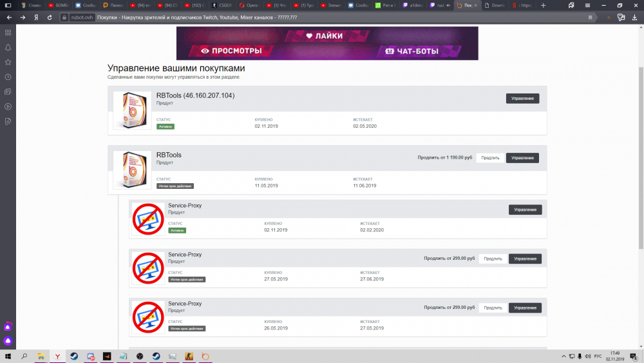Open Steam from the Windows taskbar
This screenshot has width=644, height=363.
click(x=74, y=356)
